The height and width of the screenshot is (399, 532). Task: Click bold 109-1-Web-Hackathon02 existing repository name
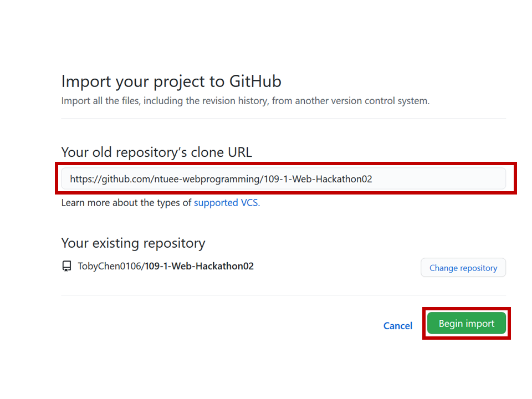(199, 267)
